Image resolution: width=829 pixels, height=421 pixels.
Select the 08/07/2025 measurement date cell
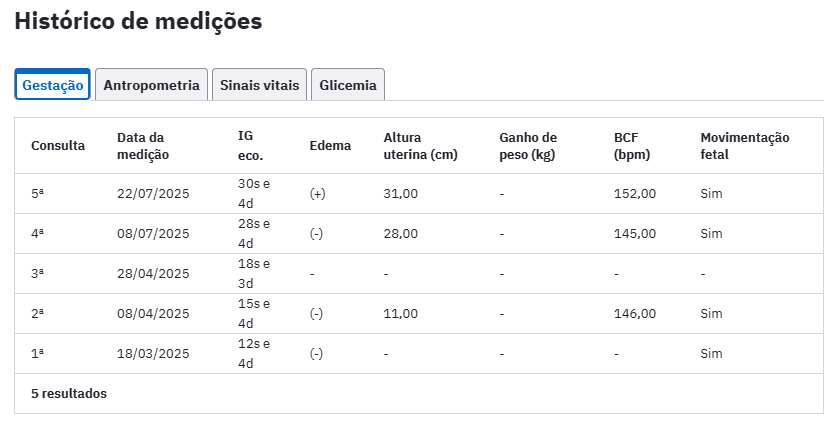(x=153, y=234)
